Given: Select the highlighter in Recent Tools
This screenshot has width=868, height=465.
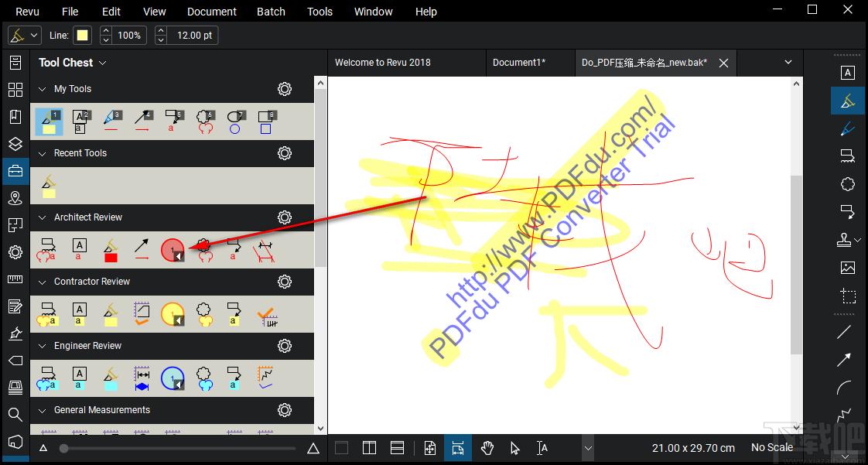Looking at the screenshot, I should [49, 186].
